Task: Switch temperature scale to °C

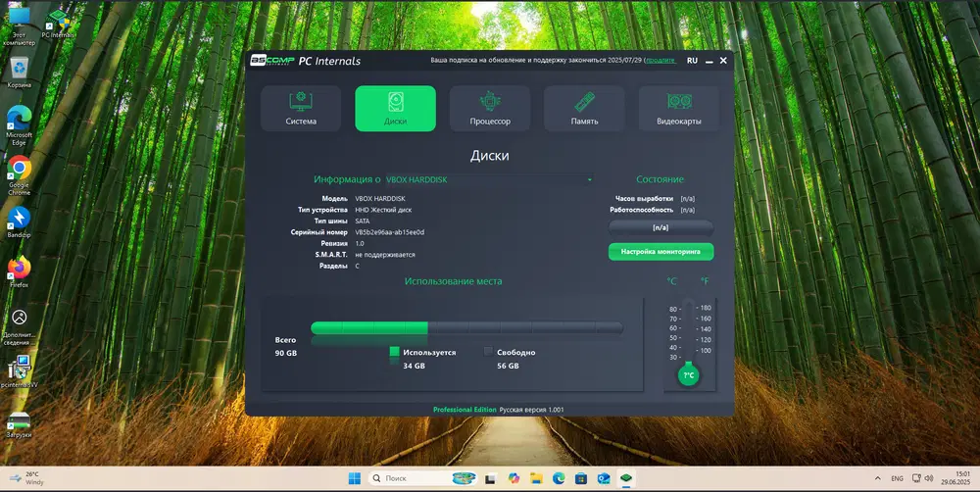Action: 672,281
